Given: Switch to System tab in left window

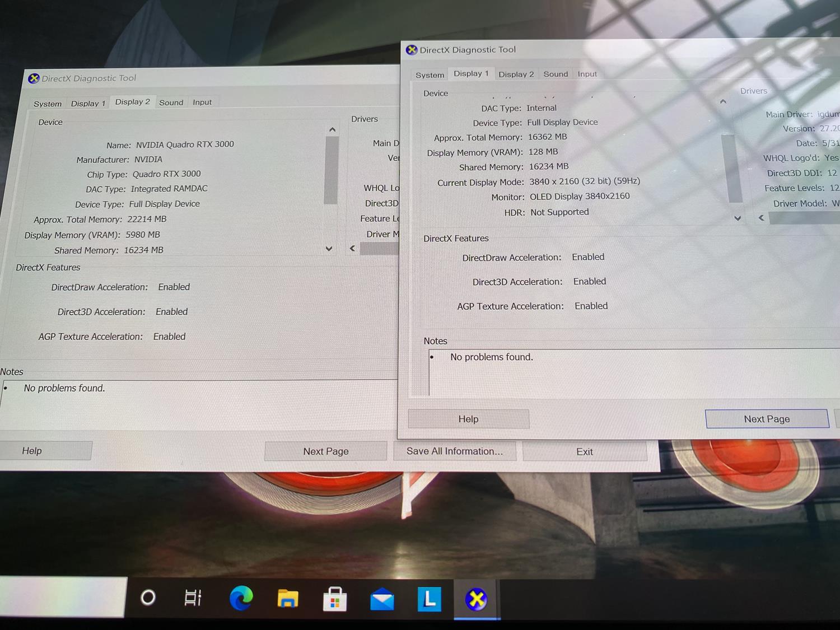Looking at the screenshot, I should click(x=48, y=104).
